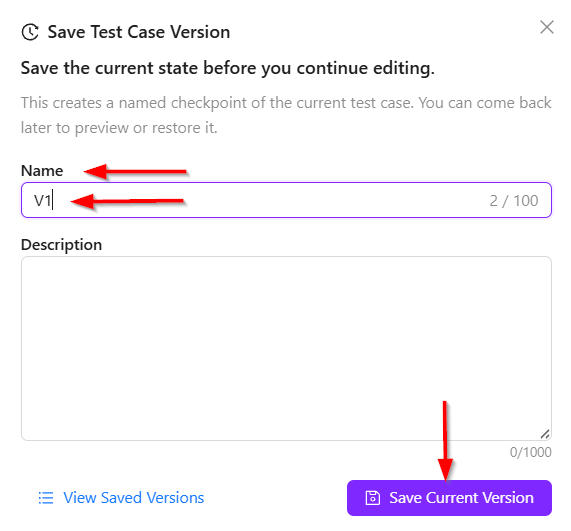571x531 pixels.
Task: Click the 2 / 100 character counter
Action: tap(513, 201)
